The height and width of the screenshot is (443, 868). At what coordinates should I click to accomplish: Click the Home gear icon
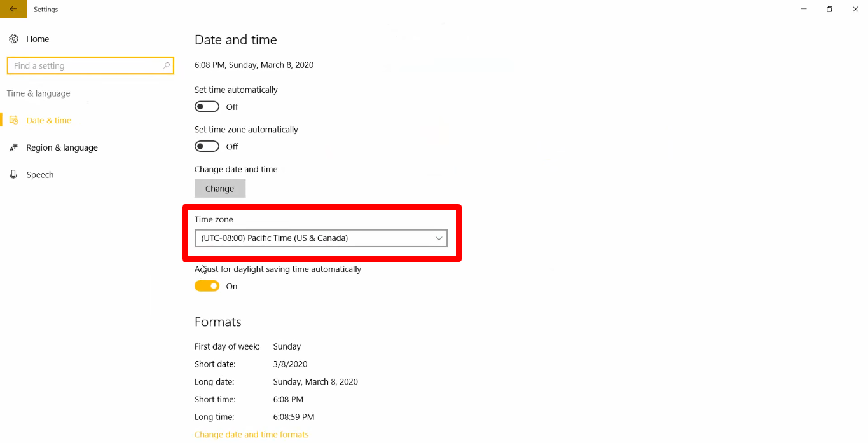click(x=13, y=39)
